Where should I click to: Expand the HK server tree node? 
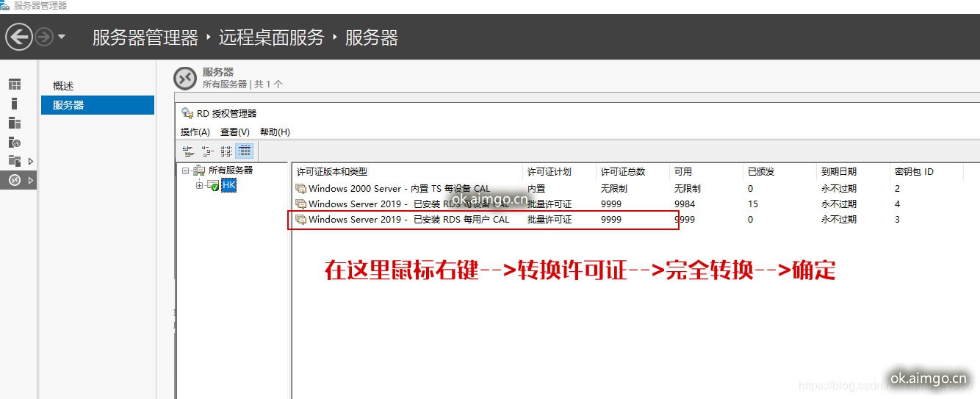[x=200, y=186]
